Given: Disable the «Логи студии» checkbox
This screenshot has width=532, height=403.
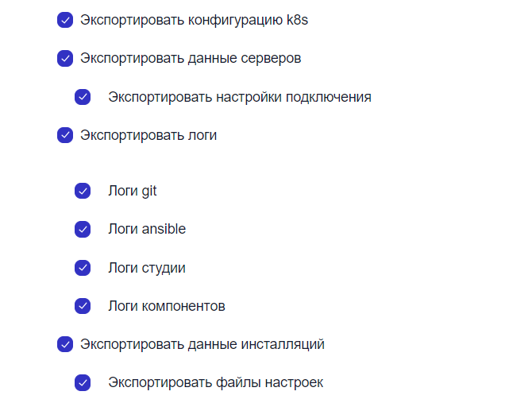Looking at the screenshot, I should [x=83, y=268].
